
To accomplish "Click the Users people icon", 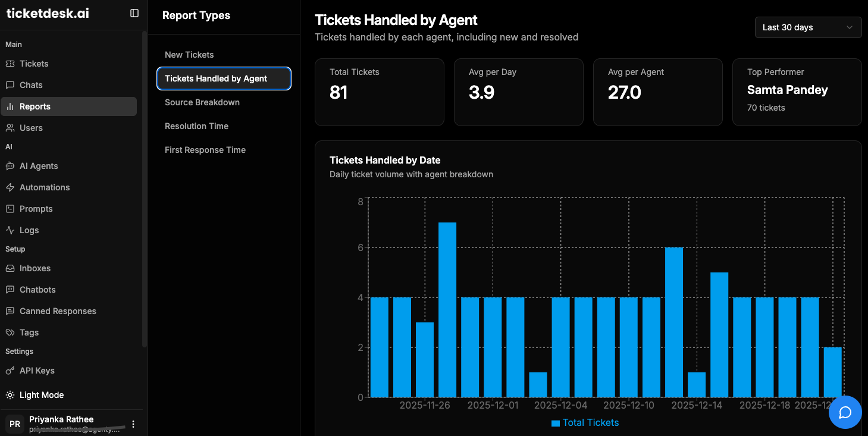I will pos(10,128).
